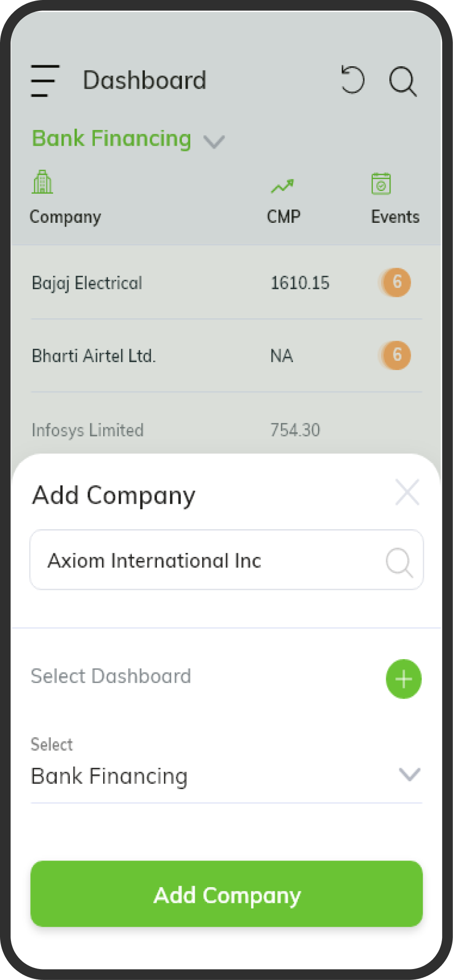Click the green plus add dashboard button
453x980 pixels.
click(403, 679)
